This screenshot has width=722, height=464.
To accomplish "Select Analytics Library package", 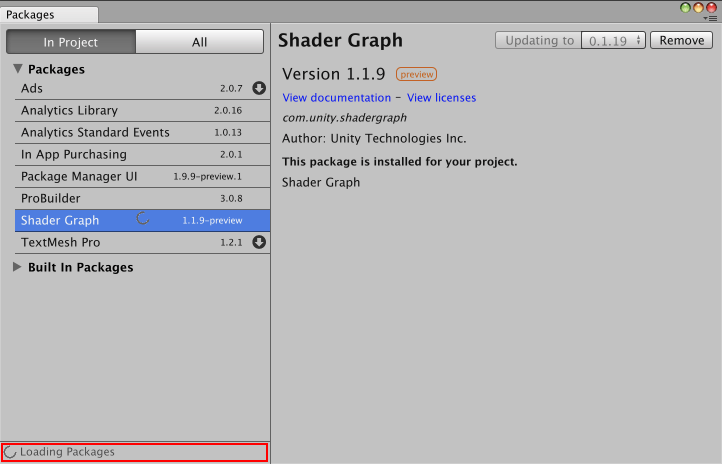I will tap(69, 110).
